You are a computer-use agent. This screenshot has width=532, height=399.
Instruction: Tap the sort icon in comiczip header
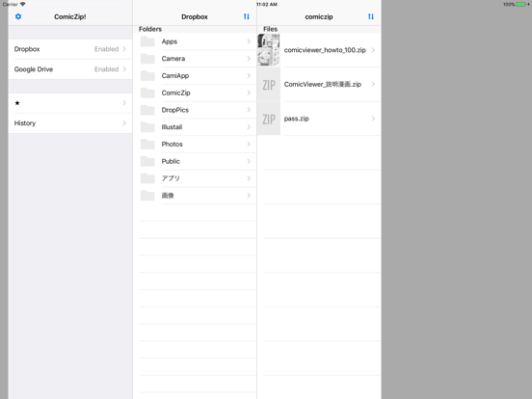tap(371, 16)
